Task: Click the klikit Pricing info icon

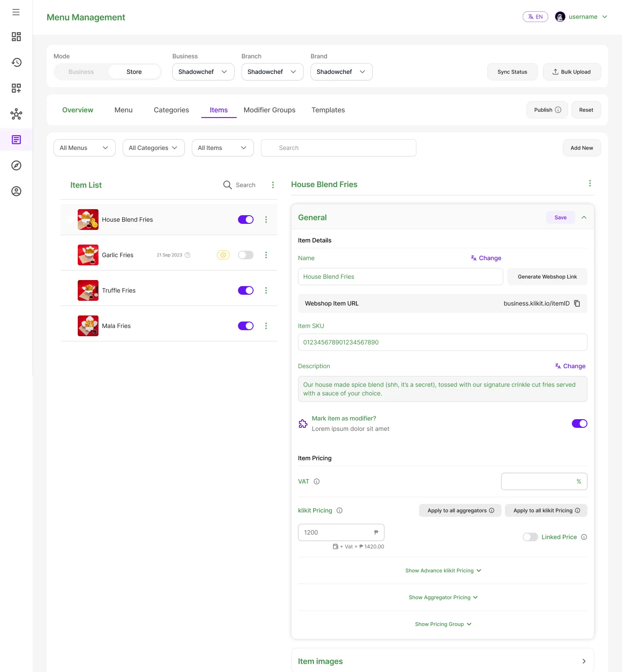Action: [340, 510]
